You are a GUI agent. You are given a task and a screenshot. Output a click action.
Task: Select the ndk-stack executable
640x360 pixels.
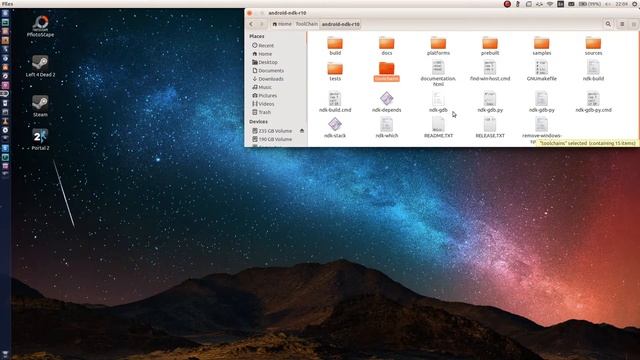click(335, 128)
